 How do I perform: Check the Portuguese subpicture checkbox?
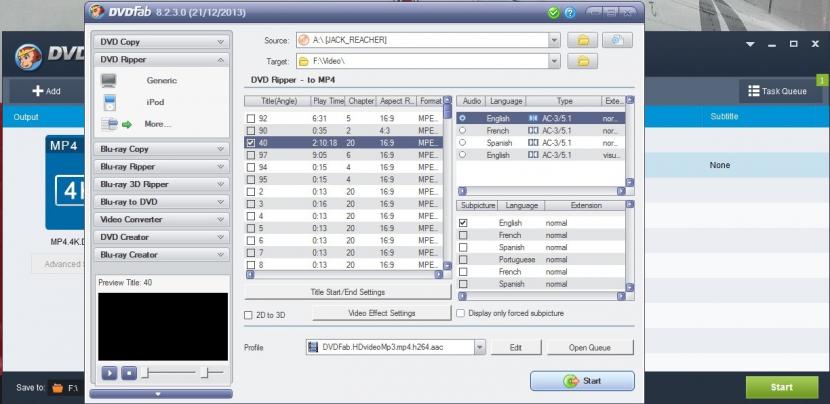pos(463,259)
